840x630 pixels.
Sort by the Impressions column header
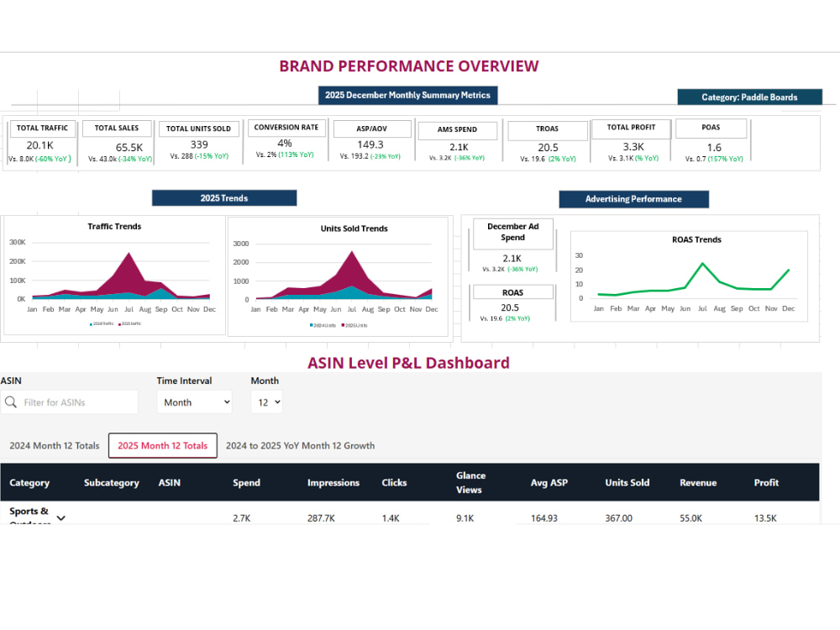pos(333,483)
